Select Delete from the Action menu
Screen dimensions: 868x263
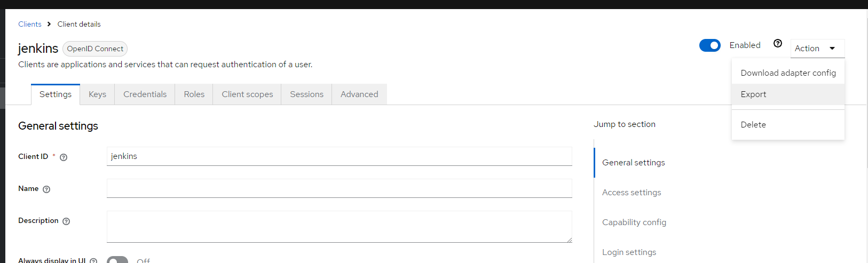click(753, 125)
